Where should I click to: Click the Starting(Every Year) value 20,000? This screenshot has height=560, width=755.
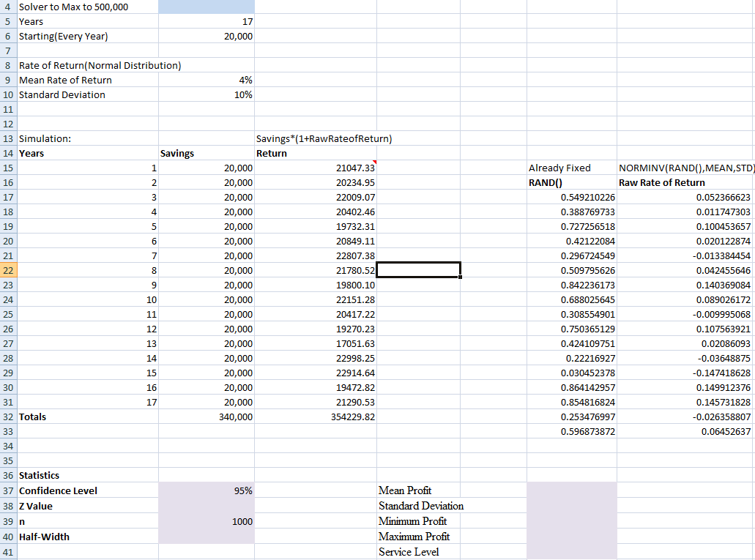[207, 36]
